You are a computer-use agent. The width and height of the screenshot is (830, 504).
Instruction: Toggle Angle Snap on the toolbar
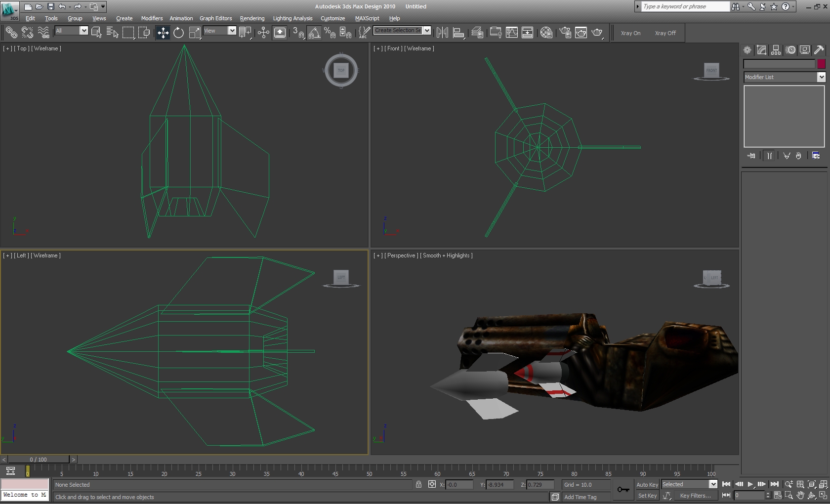(x=314, y=33)
